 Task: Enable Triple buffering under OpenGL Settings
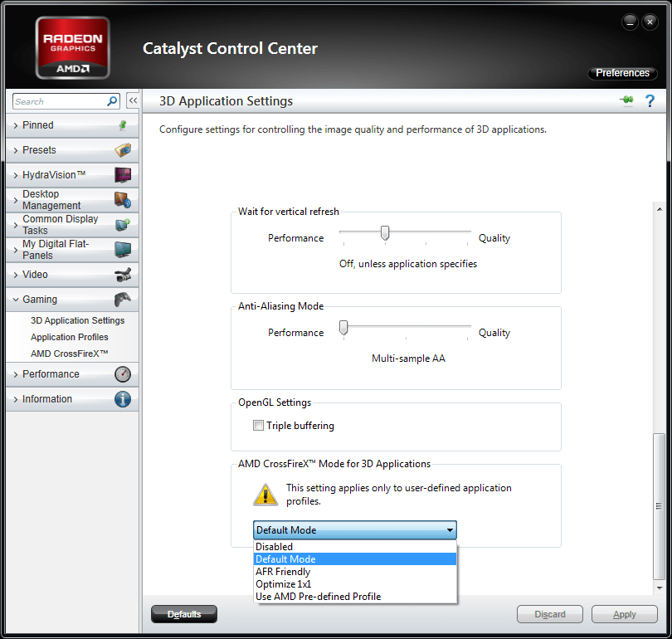258,425
